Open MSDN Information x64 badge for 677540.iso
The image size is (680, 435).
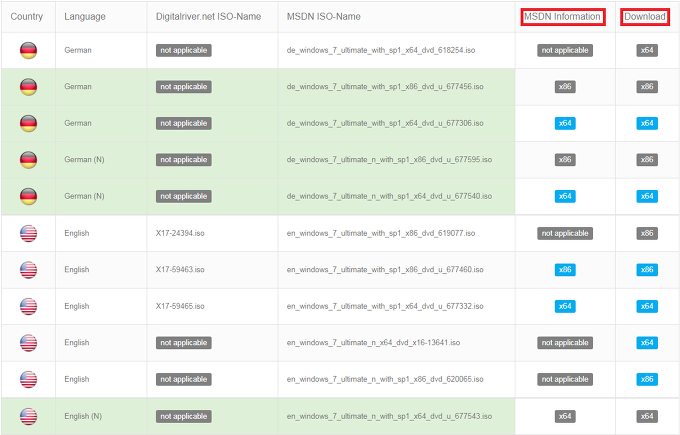pos(565,196)
